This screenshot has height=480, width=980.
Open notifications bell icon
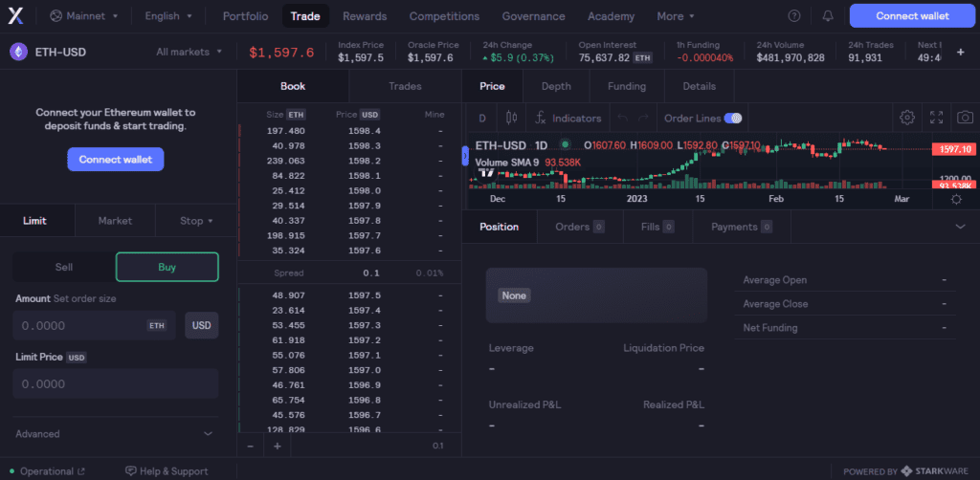[828, 16]
